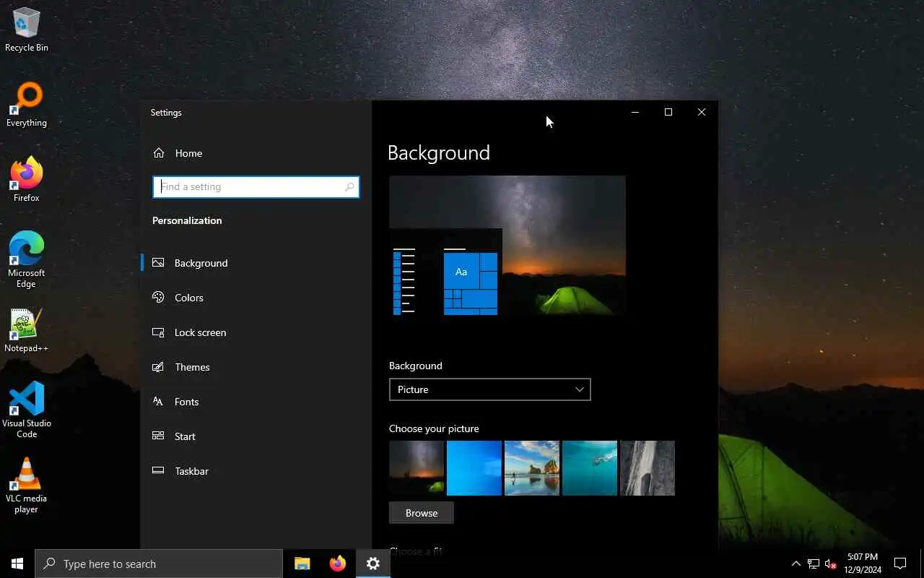
Task: Choose the beach rock formation picture thumbnail
Action: (x=532, y=468)
